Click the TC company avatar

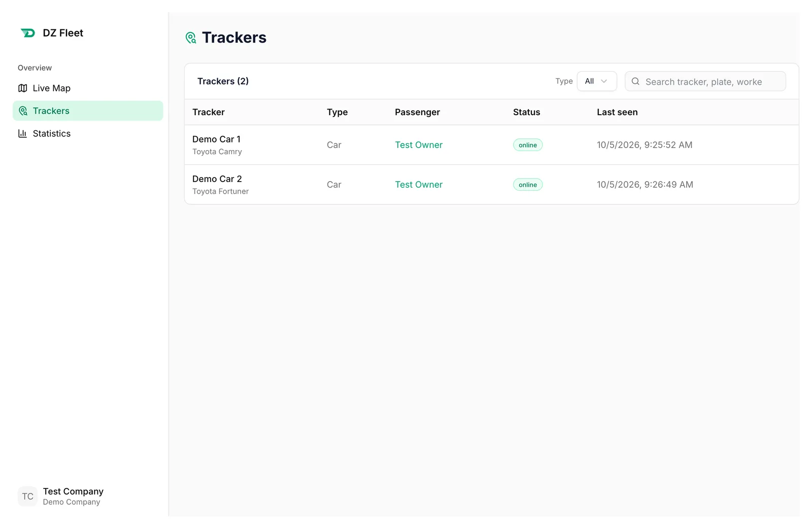click(x=27, y=497)
